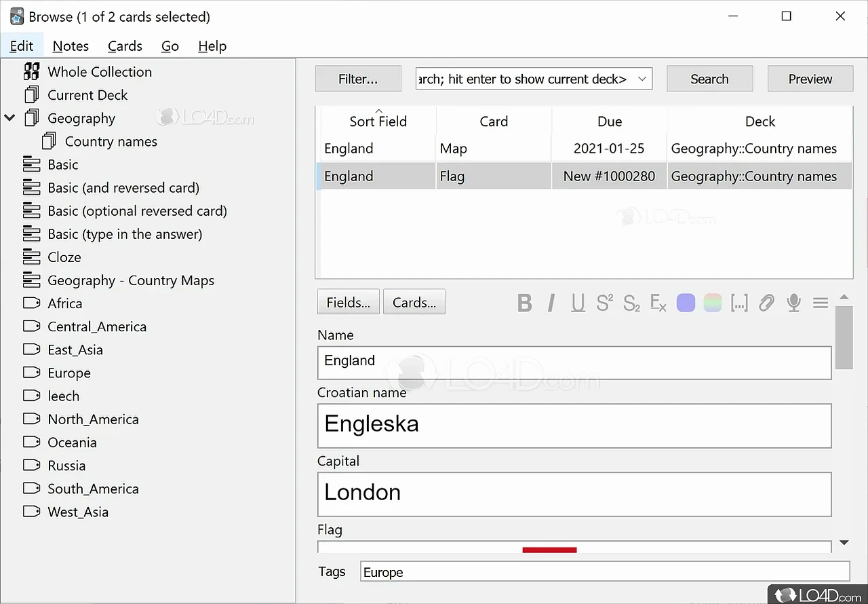Open the Go menu
This screenshot has height=604, width=868.
pyautogui.click(x=170, y=46)
